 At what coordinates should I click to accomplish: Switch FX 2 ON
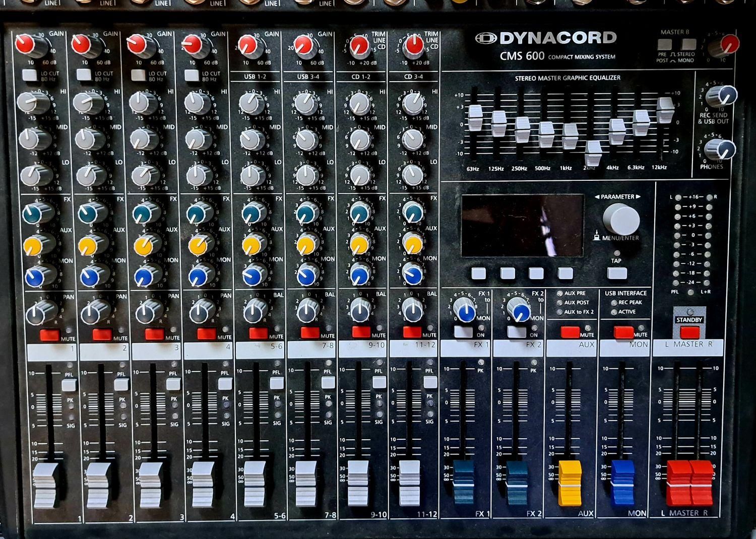coord(517,332)
